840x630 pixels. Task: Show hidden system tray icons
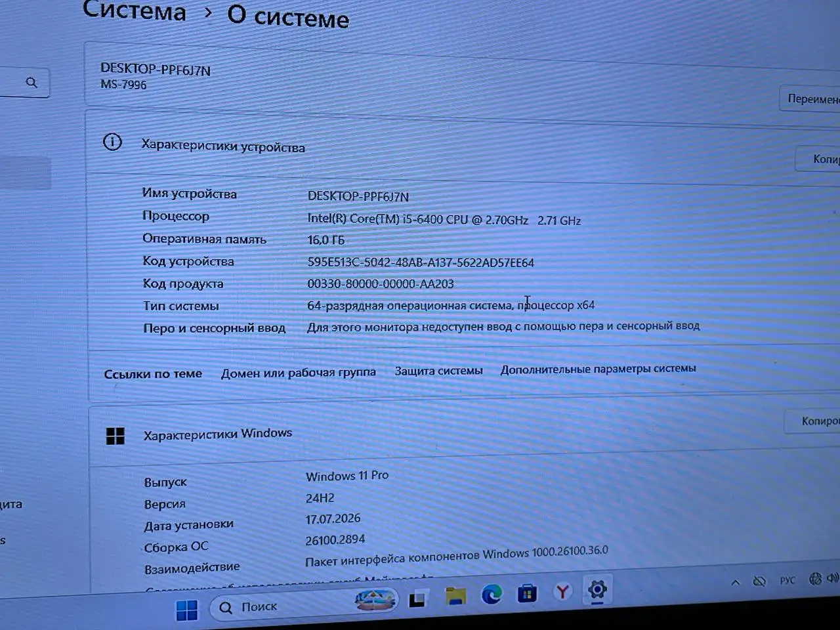coord(735,582)
